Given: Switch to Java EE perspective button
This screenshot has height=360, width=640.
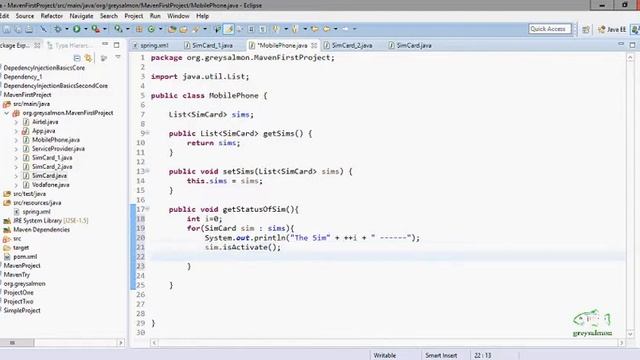Looking at the screenshot, I should (x=612, y=29).
